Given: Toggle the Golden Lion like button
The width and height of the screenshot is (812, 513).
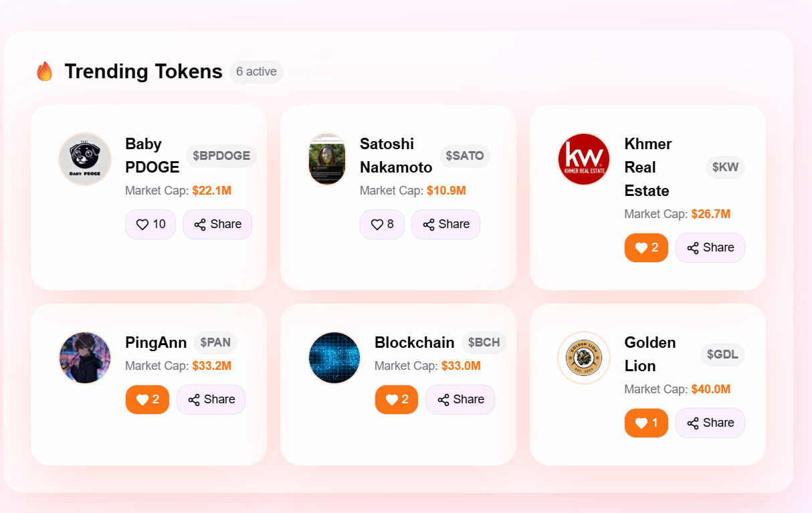Looking at the screenshot, I should tap(646, 423).
